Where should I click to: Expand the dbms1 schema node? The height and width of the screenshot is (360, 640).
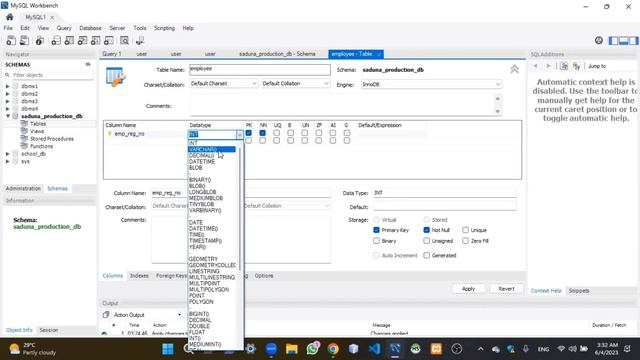coord(7,86)
